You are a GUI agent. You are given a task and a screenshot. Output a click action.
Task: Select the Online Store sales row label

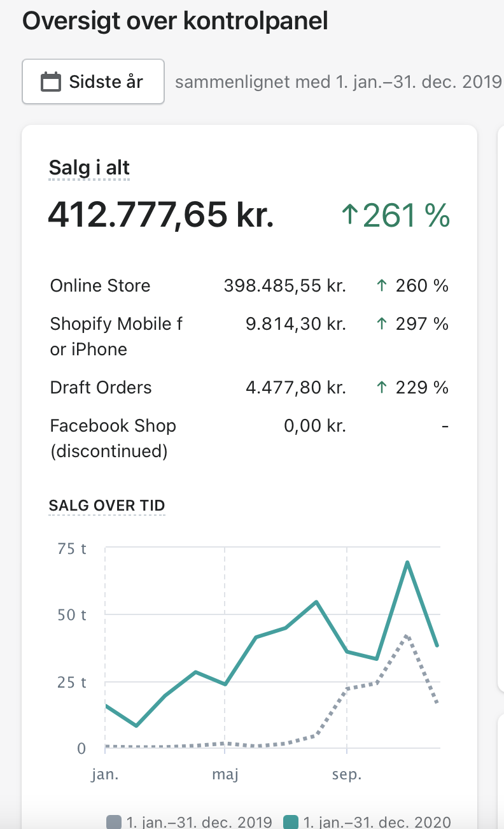pos(100,285)
